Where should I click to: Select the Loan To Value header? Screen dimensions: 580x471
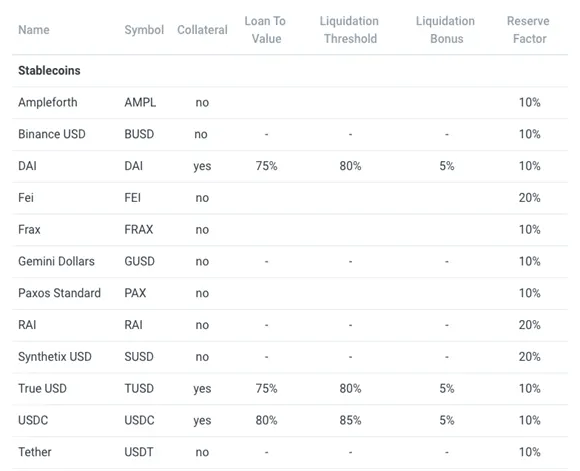[266, 30]
